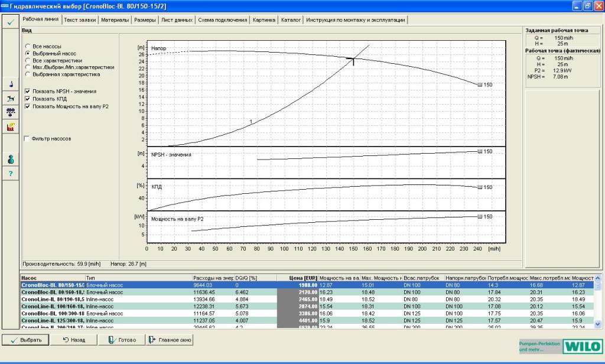Open the 'Каталог' tab
Image resolution: width=605 pixels, height=364 pixels.
pyautogui.click(x=291, y=20)
